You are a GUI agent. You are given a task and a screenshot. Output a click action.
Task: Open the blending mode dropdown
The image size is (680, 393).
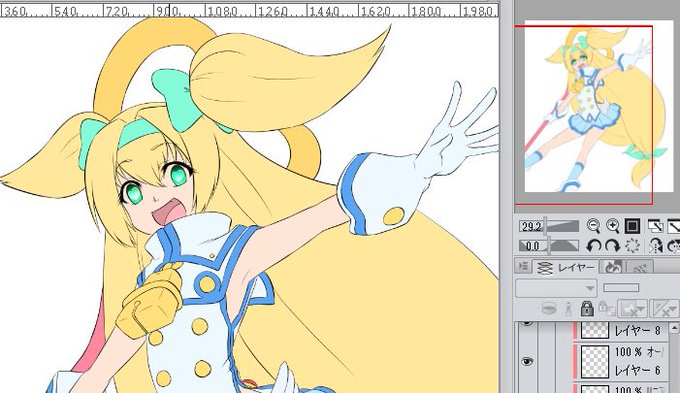(x=556, y=288)
